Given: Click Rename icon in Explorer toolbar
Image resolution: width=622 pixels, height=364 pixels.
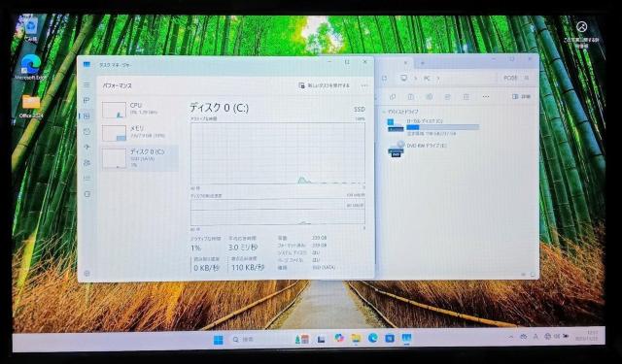Looking at the screenshot, I should pos(429,97).
